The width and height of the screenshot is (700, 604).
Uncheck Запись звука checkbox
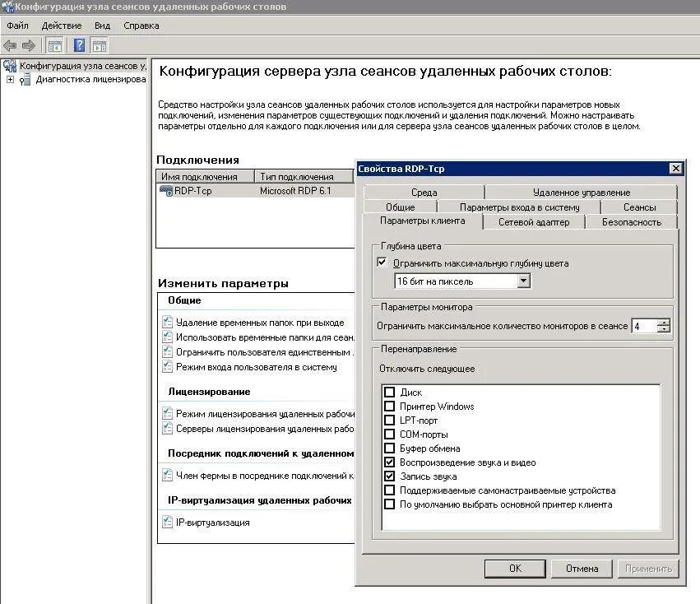[x=389, y=476]
